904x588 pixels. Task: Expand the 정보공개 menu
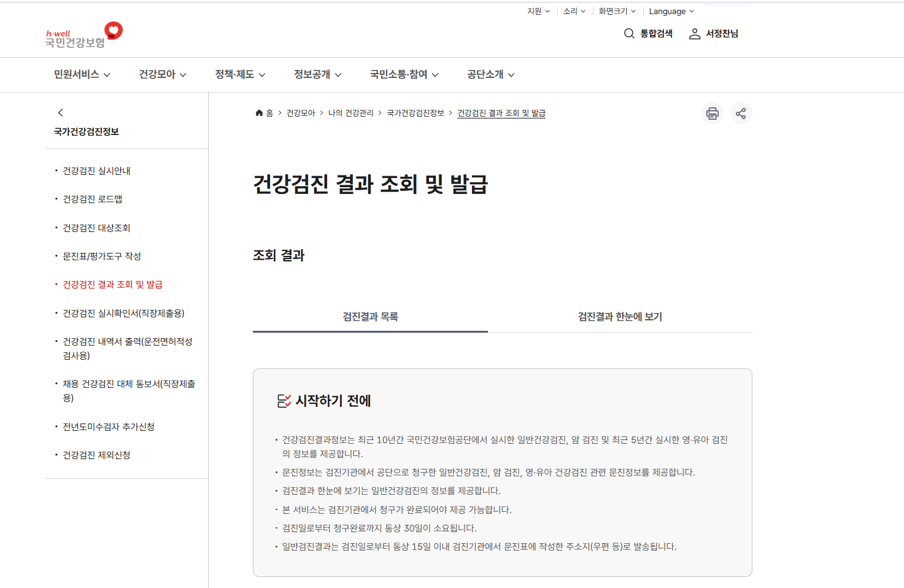tap(318, 74)
